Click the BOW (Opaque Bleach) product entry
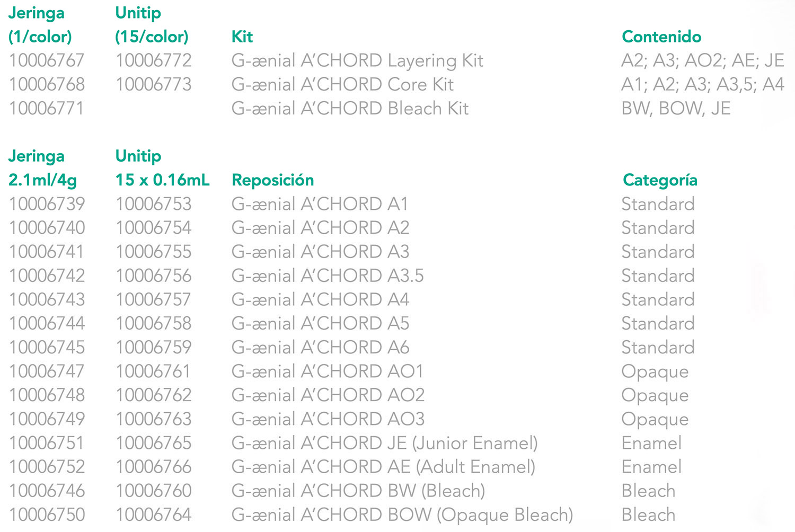Viewport: 795px width, 532px height. [402, 515]
